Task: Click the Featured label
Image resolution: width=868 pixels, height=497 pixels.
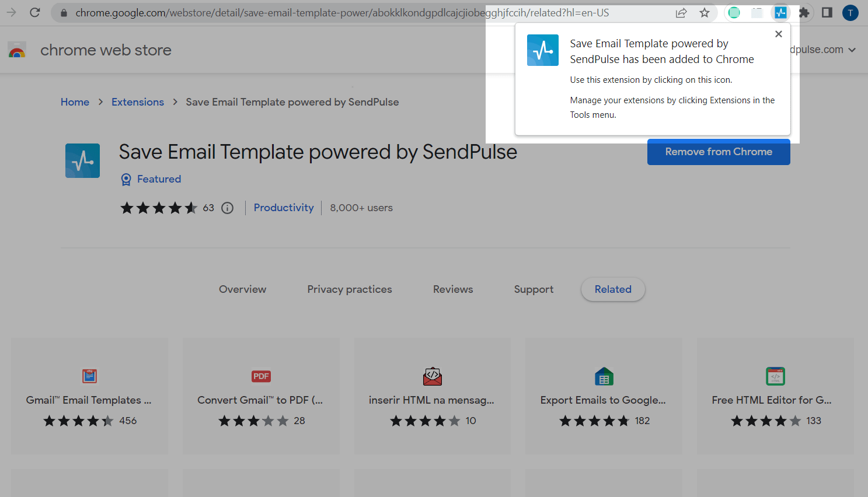Action: (159, 179)
